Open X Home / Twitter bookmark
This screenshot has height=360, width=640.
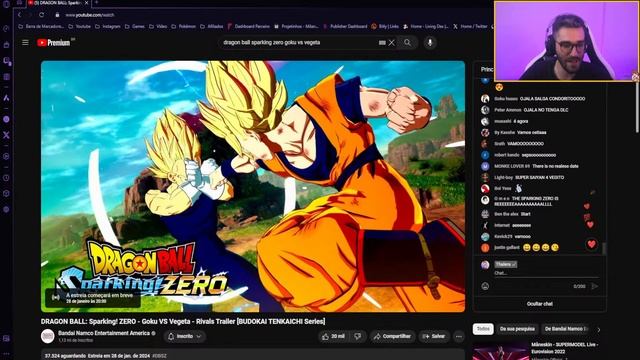click(x=470, y=26)
